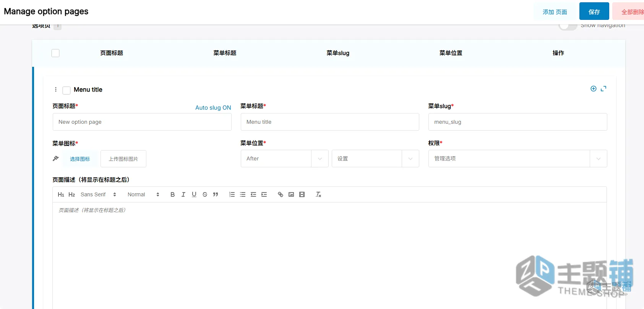Click the Manage option pages heading
644x309 pixels.
46,11
